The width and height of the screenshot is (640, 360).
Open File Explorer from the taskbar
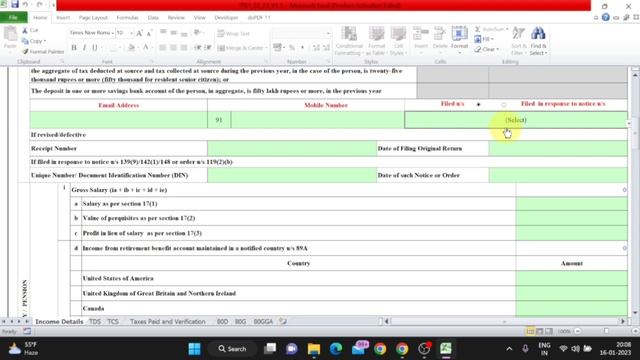pos(313,349)
